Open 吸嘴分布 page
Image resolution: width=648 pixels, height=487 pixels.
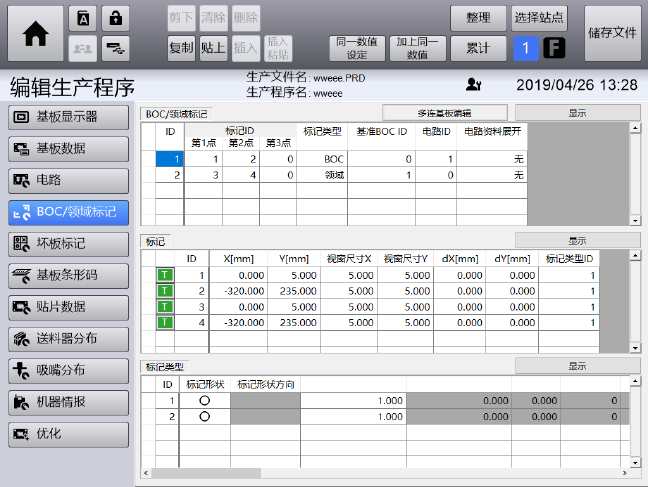(x=69, y=370)
